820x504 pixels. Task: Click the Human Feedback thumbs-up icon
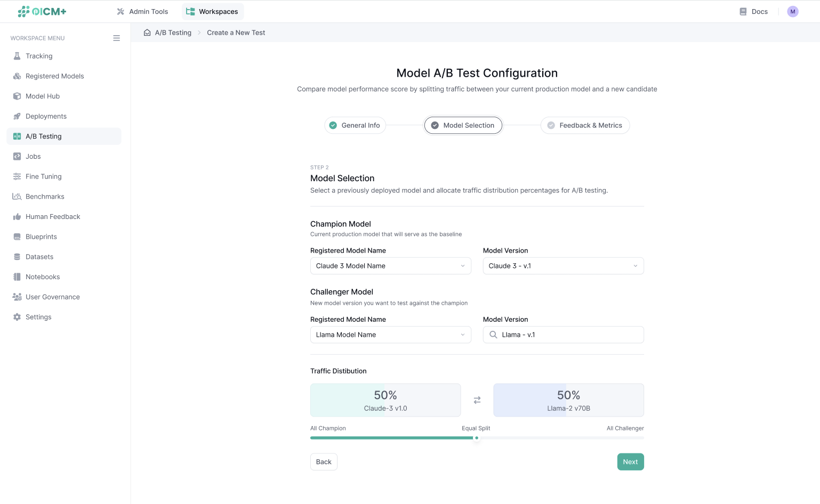17,217
